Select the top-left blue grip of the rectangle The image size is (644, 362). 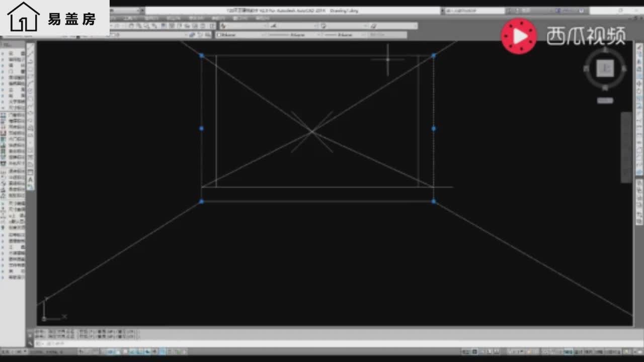(201, 55)
